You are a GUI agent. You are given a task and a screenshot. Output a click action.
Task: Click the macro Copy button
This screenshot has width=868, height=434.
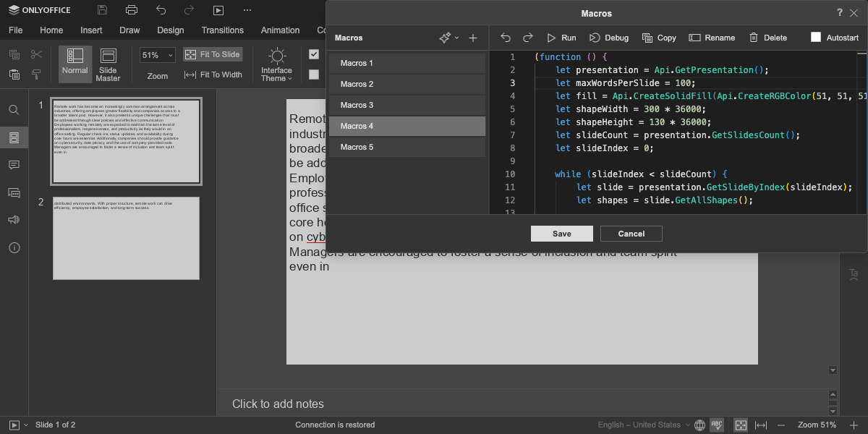click(x=659, y=38)
